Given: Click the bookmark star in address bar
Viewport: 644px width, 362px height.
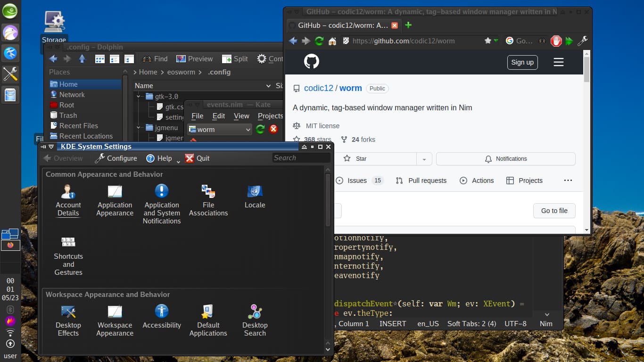Looking at the screenshot, I should coord(488,41).
